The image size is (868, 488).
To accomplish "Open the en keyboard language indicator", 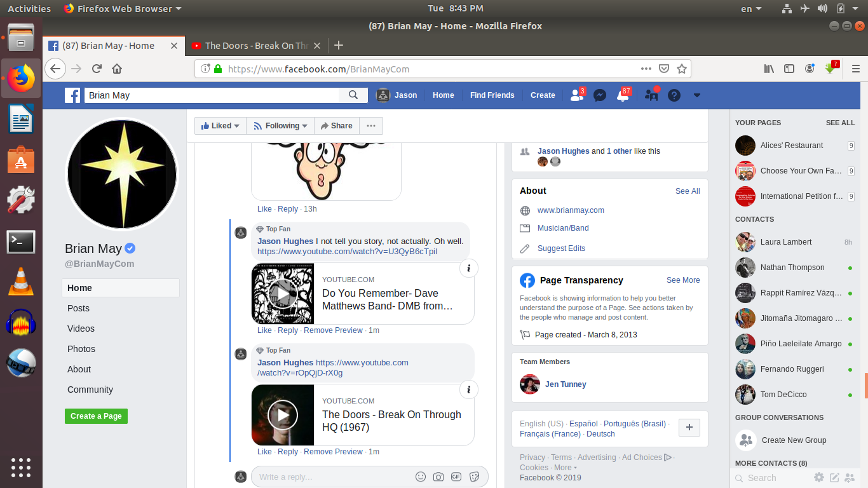I will pos(751,8).
